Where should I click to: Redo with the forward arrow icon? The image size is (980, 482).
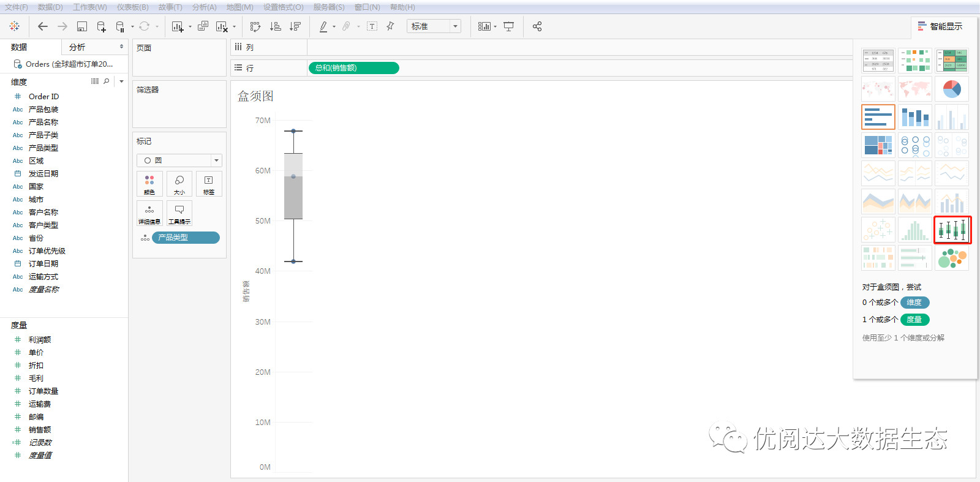pos(62,26)
